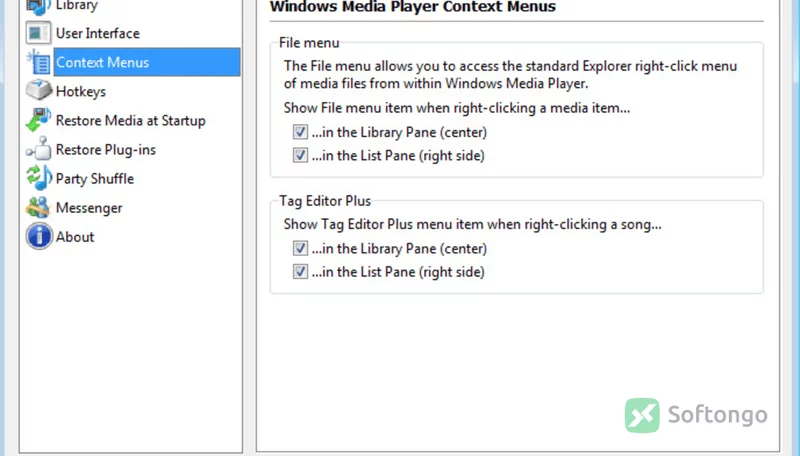Toggle Tag Editor Plus List Pane checkbox

coord(300,271)
